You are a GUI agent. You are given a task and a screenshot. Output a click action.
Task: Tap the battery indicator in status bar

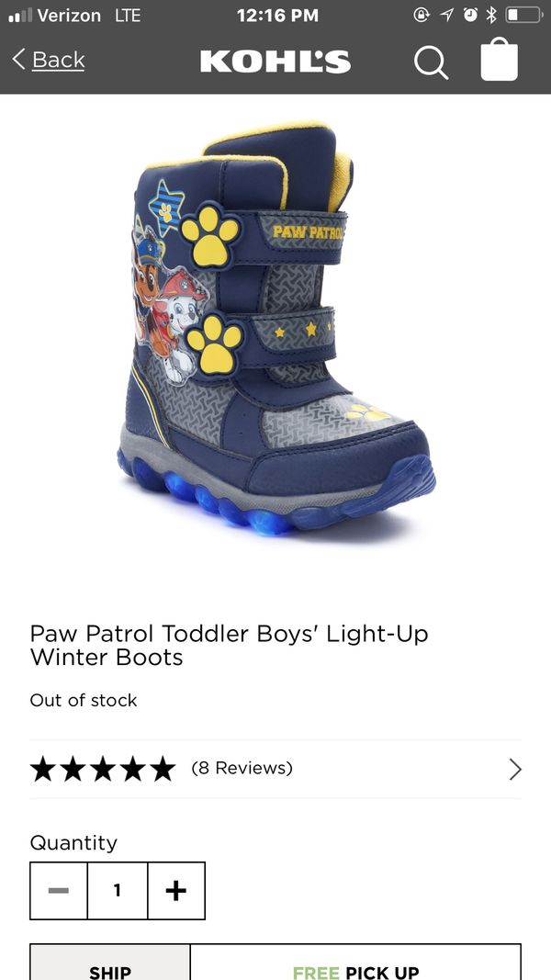click(x=523, y=16)
